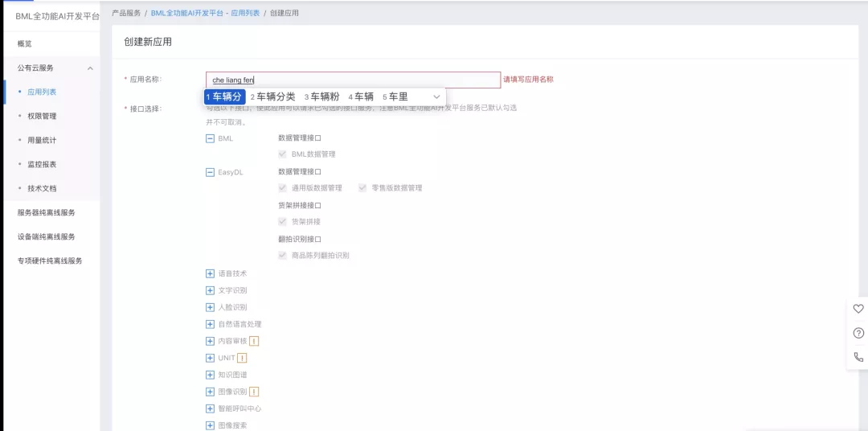
Task: Expand the 自然语言处理 group
Action: (x=210, y=324)
